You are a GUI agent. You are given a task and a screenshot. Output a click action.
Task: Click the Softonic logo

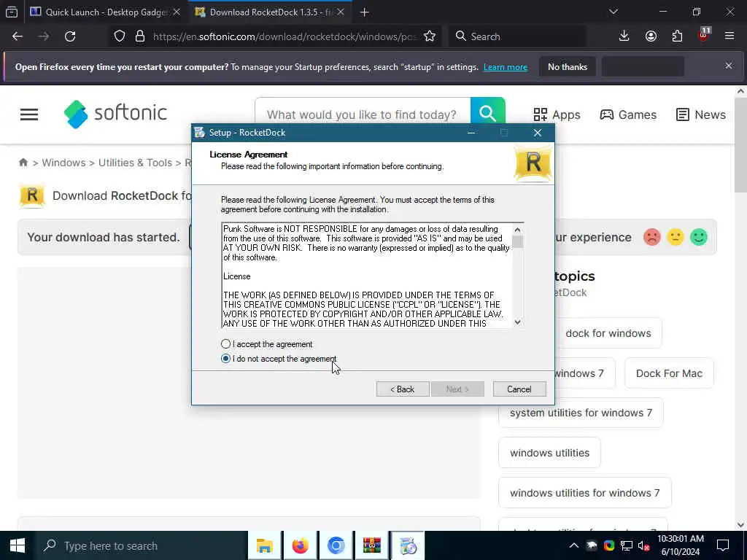pos(115,114)
